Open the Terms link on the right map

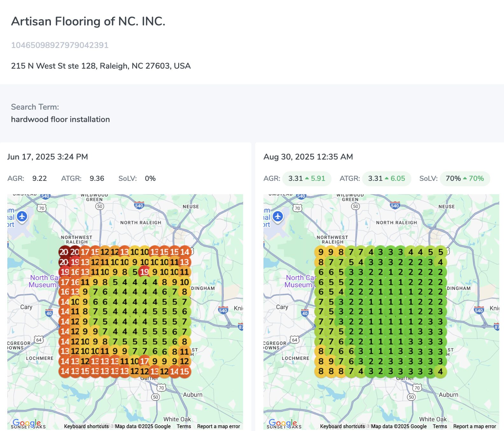[x=440, y=427]
